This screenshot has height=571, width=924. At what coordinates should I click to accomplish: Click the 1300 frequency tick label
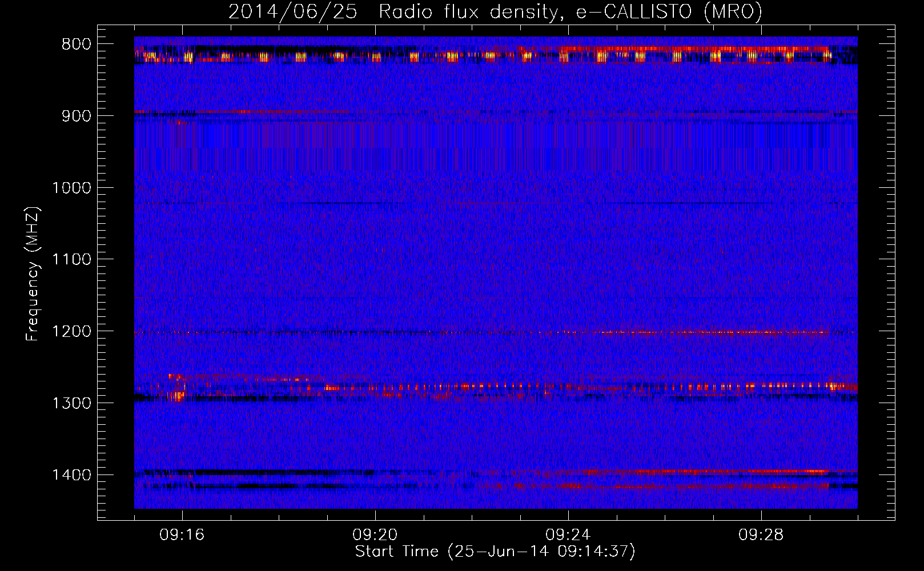pos(71,403)
